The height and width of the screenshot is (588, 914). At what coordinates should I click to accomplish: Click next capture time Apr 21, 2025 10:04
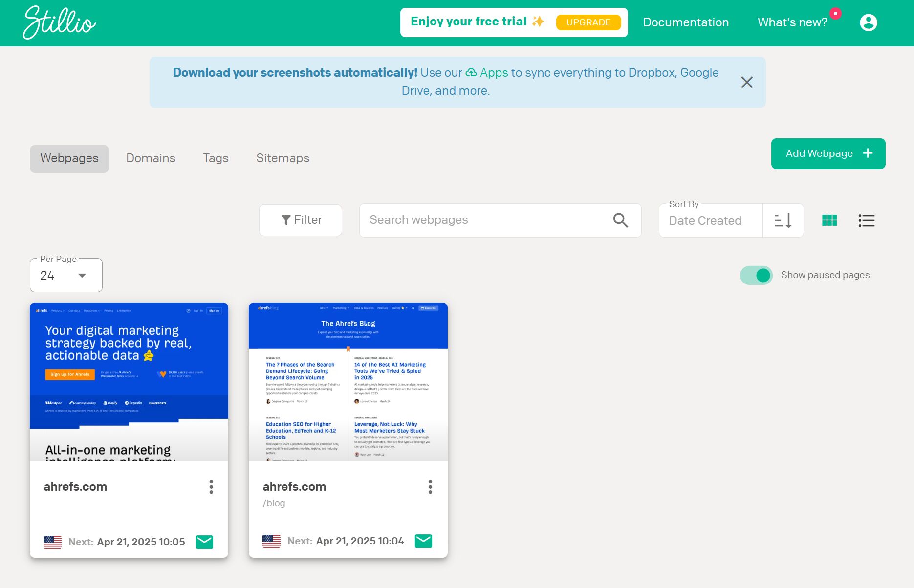coord(360,541)
